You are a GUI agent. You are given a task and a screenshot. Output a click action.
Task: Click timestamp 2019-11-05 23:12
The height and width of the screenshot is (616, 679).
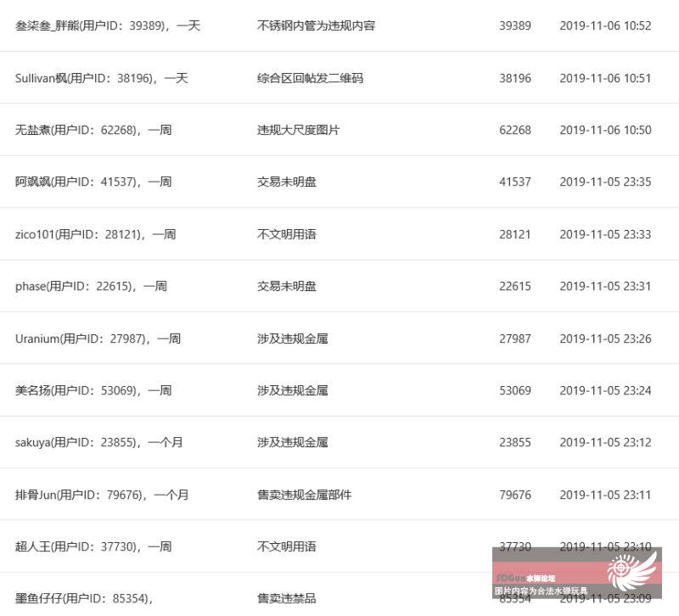[605, 442]
